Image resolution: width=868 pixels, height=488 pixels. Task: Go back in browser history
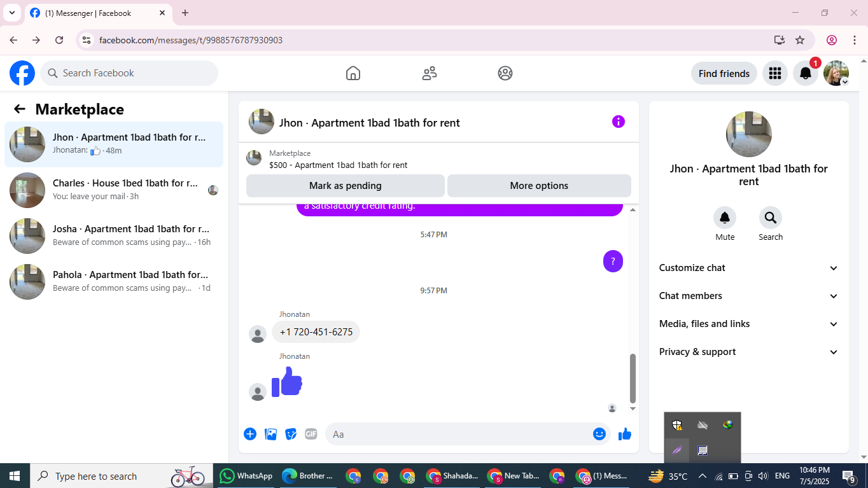[x=13, y=40]
